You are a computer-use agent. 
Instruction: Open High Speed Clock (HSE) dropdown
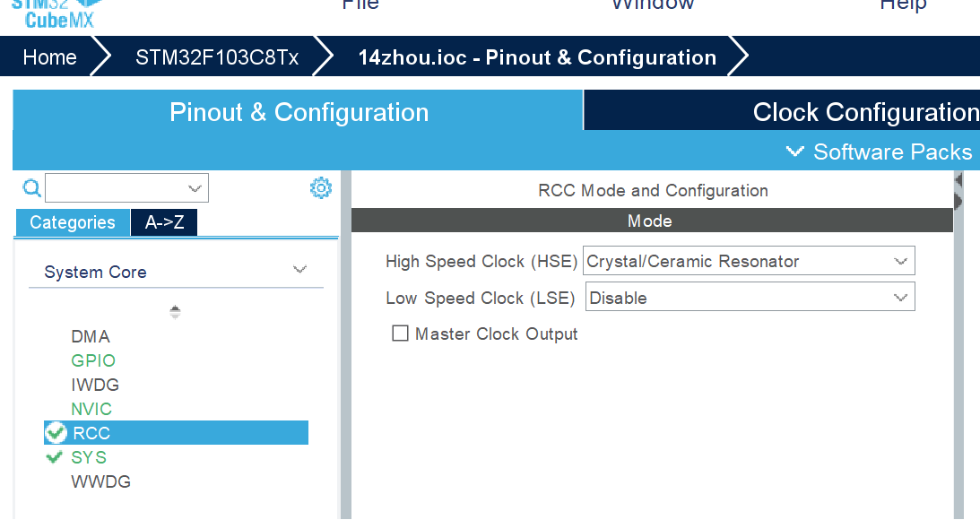(x=749, y=261)
